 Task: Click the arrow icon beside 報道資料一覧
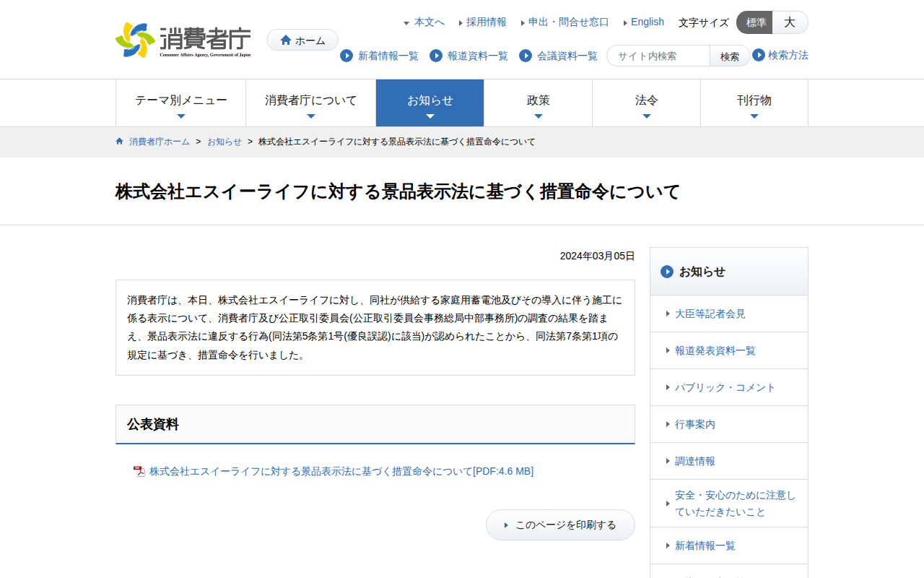(436, 56)
